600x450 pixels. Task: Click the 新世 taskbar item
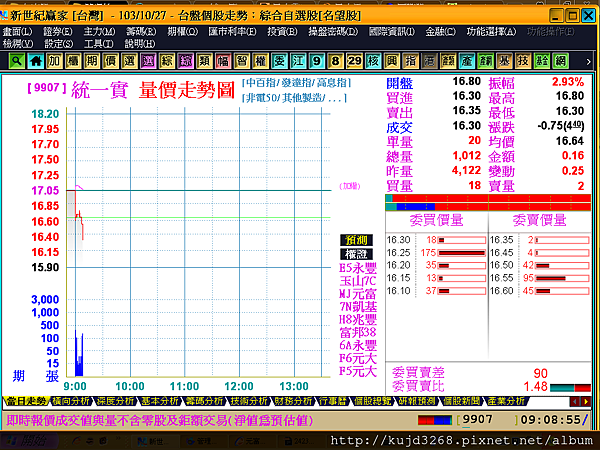tap(153, 442)
